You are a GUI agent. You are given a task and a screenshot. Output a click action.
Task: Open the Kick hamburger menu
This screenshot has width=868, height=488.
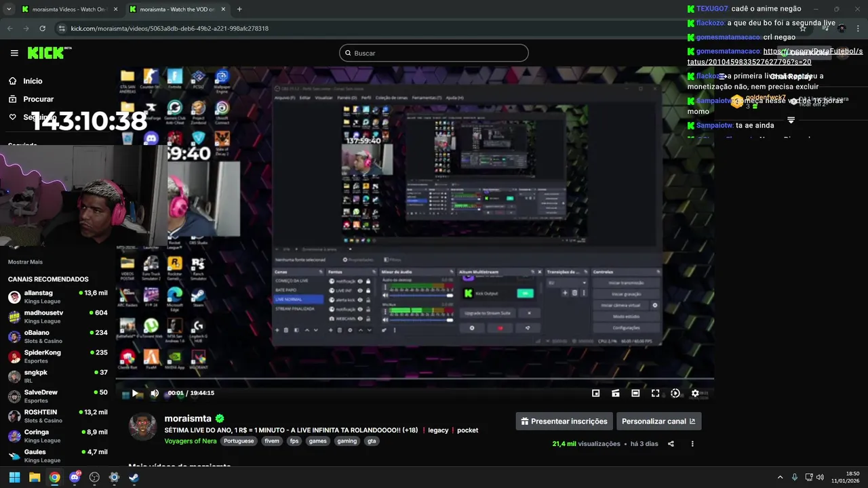point(14,53)
